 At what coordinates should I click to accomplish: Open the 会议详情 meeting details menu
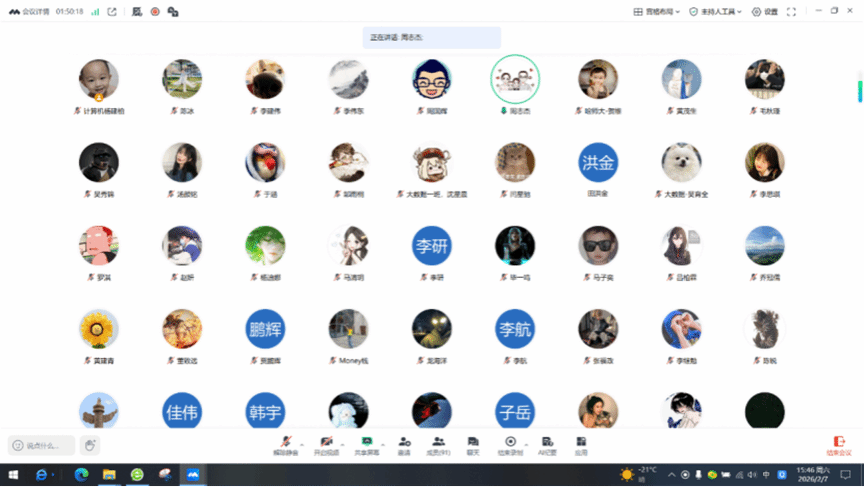28,12
